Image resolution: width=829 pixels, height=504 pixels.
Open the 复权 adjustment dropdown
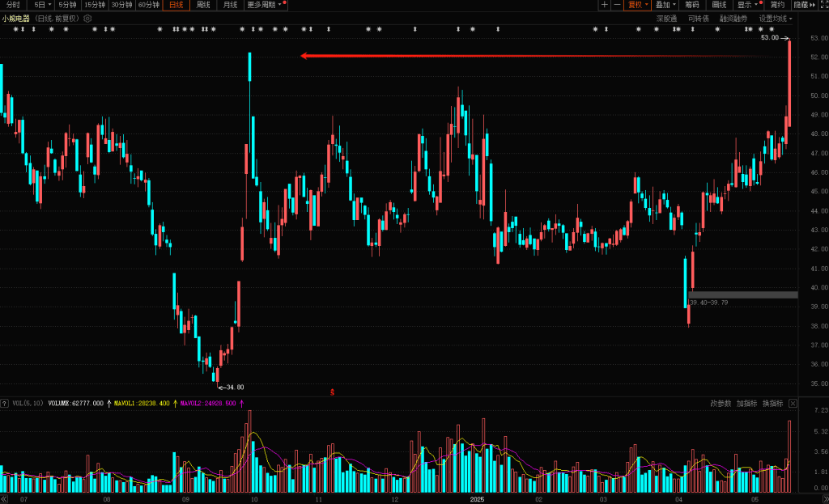[x=638, y=5]
